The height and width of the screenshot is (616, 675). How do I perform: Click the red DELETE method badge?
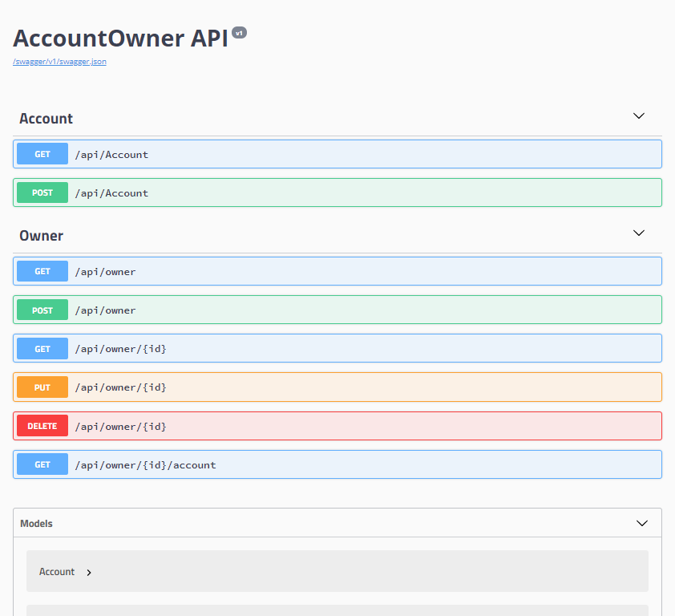(42, 426)
